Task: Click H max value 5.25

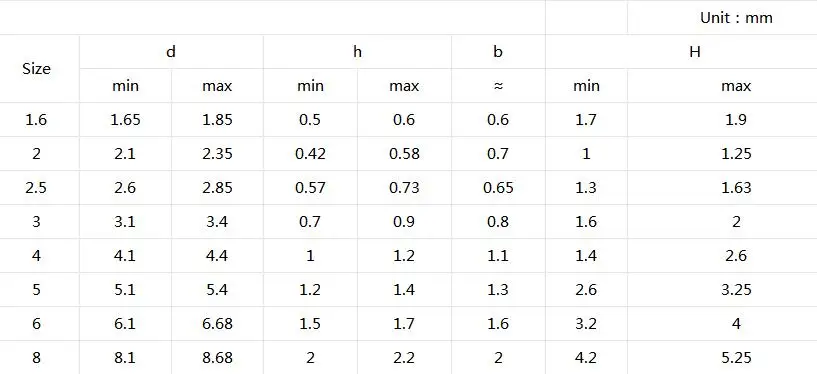Action: [736, 358]
